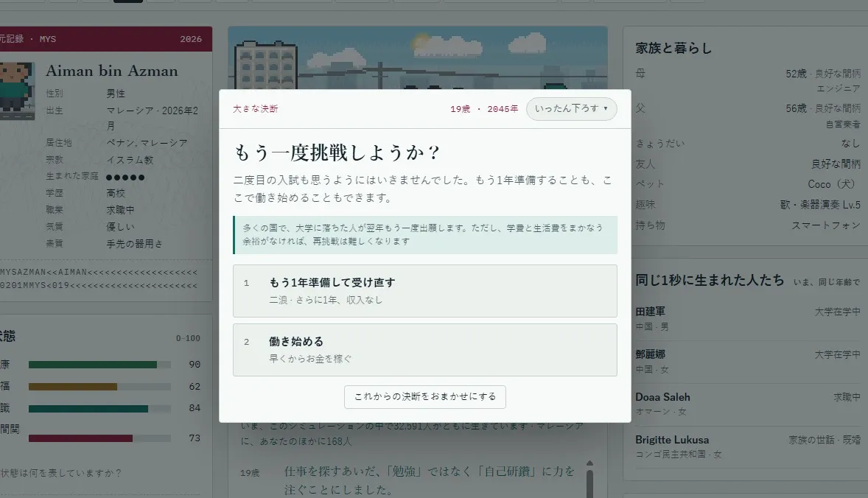Click the MYS code in record header
Screen dimensions: 868x498
[x=48, y=39]
